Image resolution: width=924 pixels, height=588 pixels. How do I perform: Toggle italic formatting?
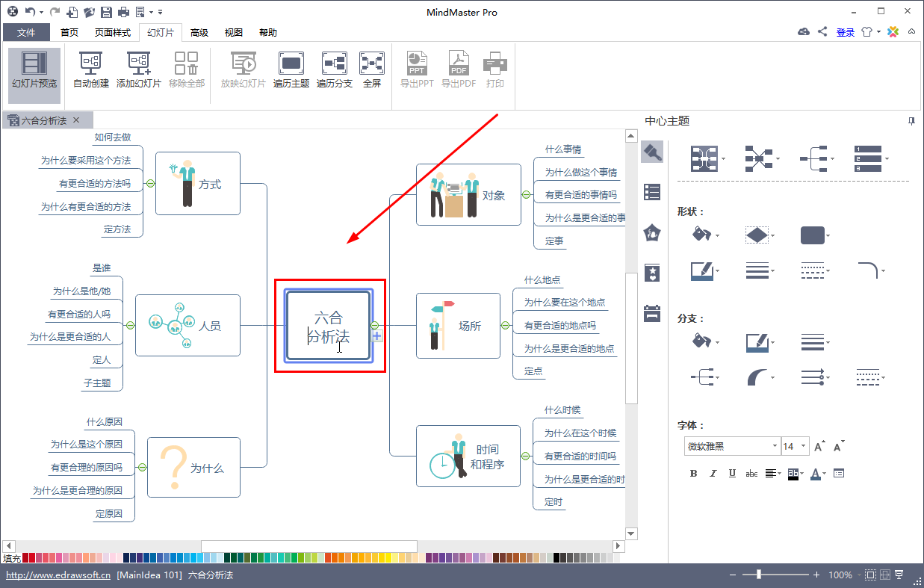pos(713,473)
